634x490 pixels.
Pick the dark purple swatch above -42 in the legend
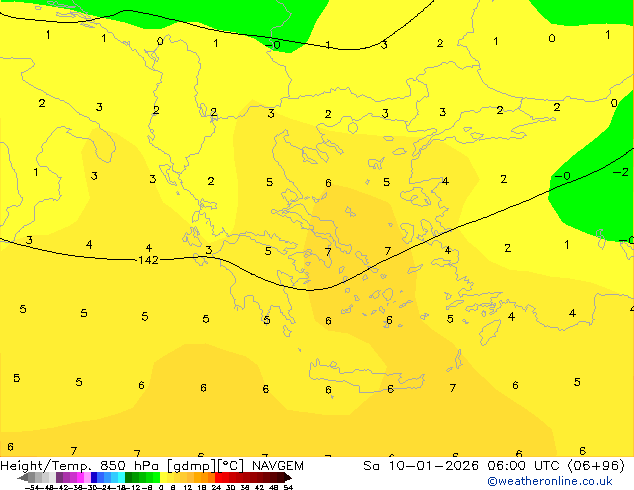(59, 477)
